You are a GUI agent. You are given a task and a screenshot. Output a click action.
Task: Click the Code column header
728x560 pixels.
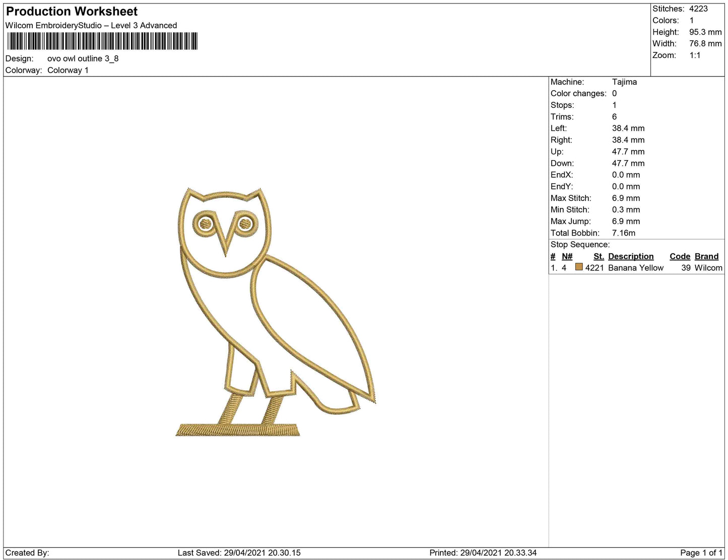pyautogui.click(x=680, y=256)
